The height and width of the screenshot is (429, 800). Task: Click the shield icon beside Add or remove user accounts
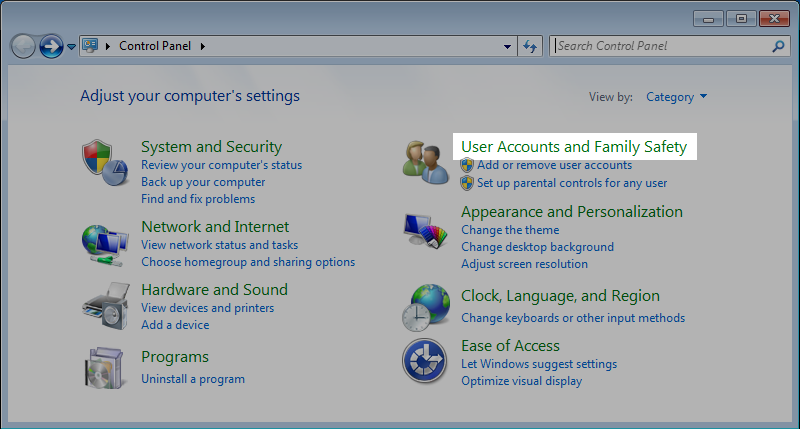coord(467,165)
